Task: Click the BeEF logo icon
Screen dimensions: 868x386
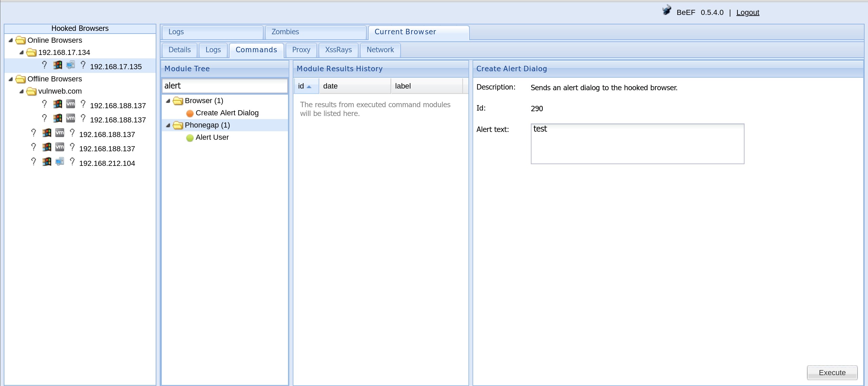Action: point(667,10)
